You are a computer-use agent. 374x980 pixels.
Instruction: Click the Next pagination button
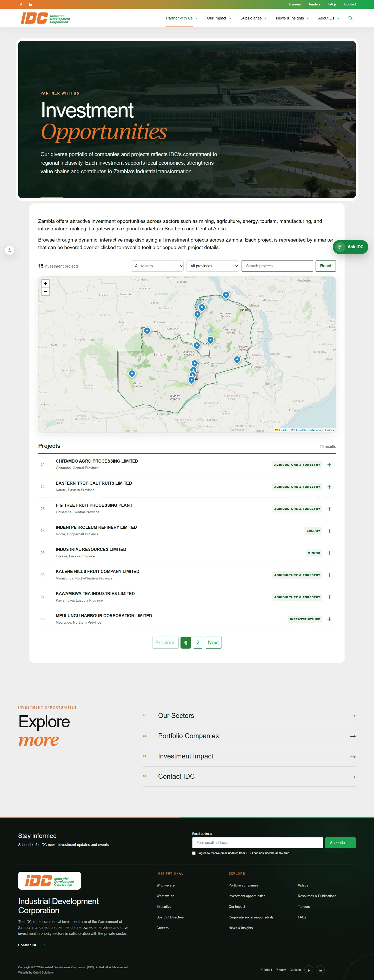tap(213, 643)
